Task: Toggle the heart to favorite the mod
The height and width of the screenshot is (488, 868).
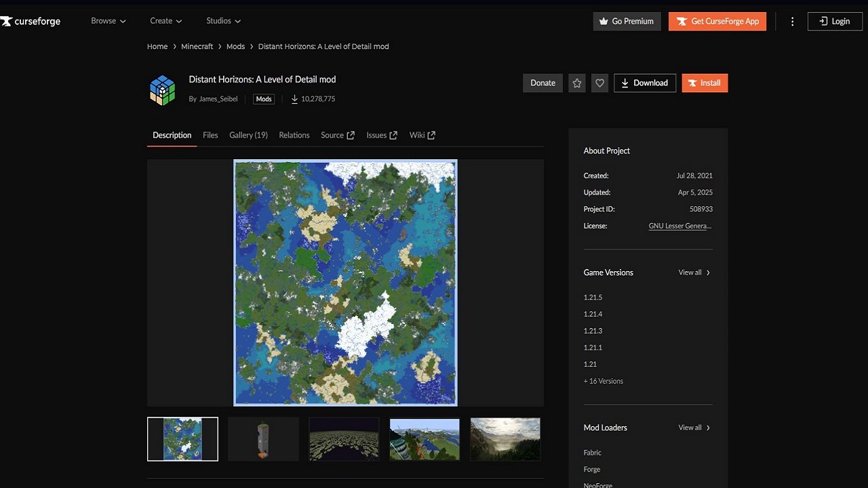Action: tap(599, 83)
